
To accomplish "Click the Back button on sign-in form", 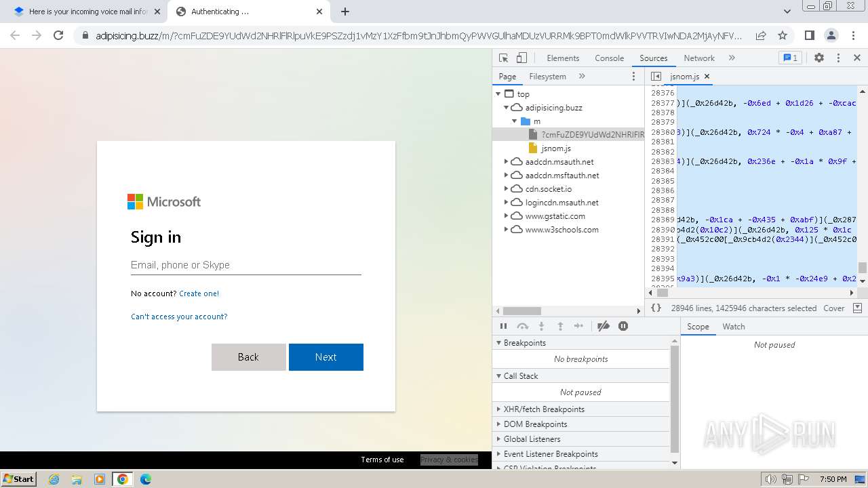I will (248, 357).
